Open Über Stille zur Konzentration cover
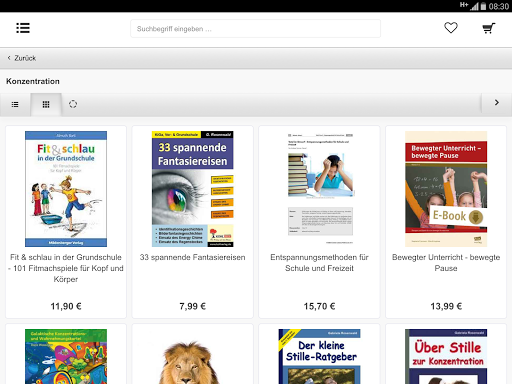Screen dimensions: 512x384 446,356
